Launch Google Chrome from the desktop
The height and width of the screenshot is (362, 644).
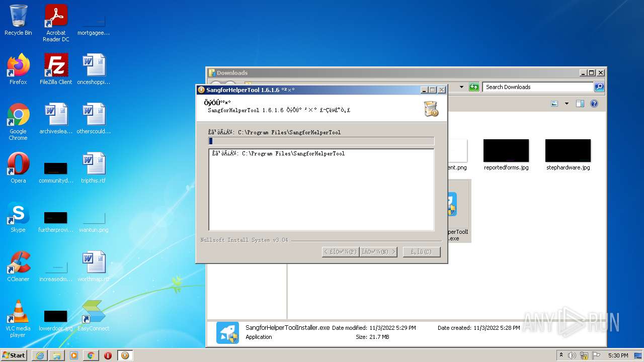pyautogui.click(x=18, y=122)
